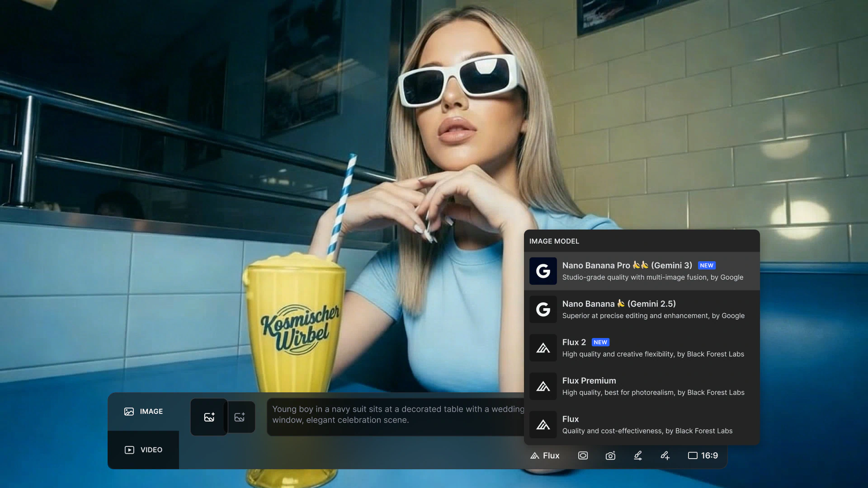Click Black Forest Labs icon beside Flux 2

pos(543,348)
